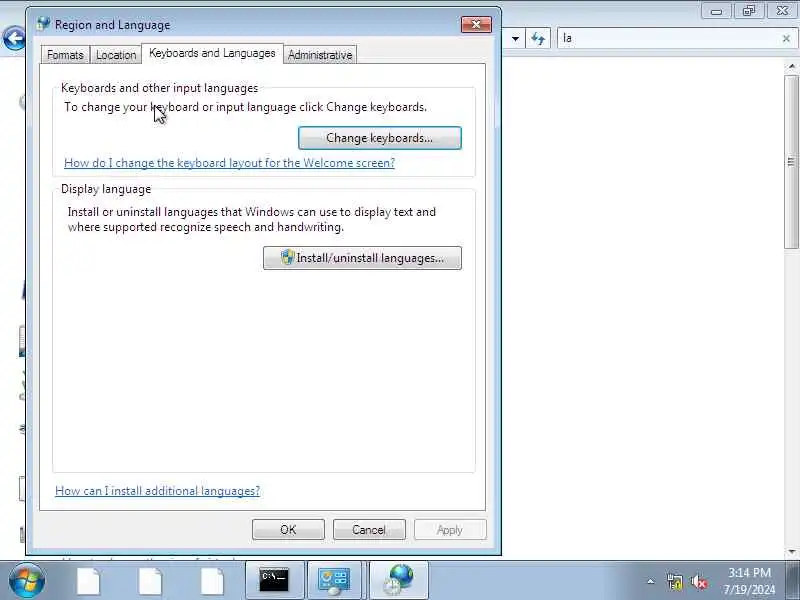Open the Welcome screen keyboard layout help link
The height and width of the screenshot is (600, 800).
[x=230, y=163]
